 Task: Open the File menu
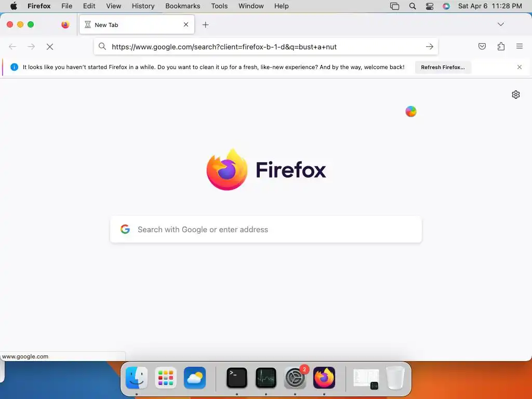tap(67, 6)
